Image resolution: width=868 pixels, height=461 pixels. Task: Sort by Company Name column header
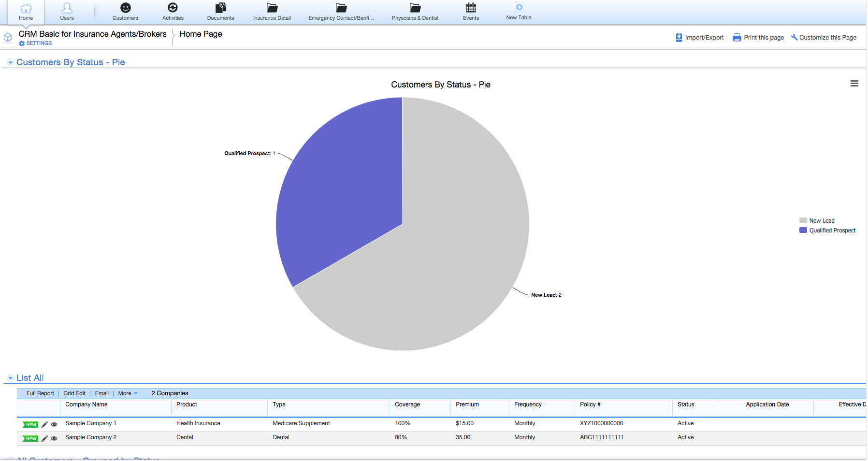pyautogui.click(x=86, y=404)
